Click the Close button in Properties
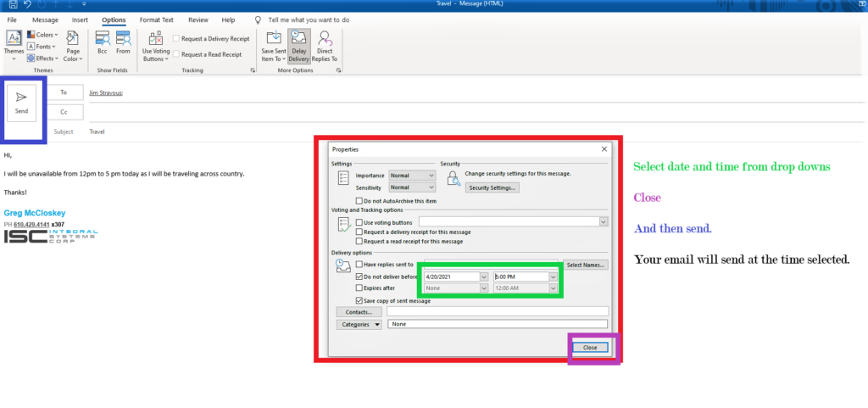The width and height of the screenshot is (868, 408). [x=590, y=347]
